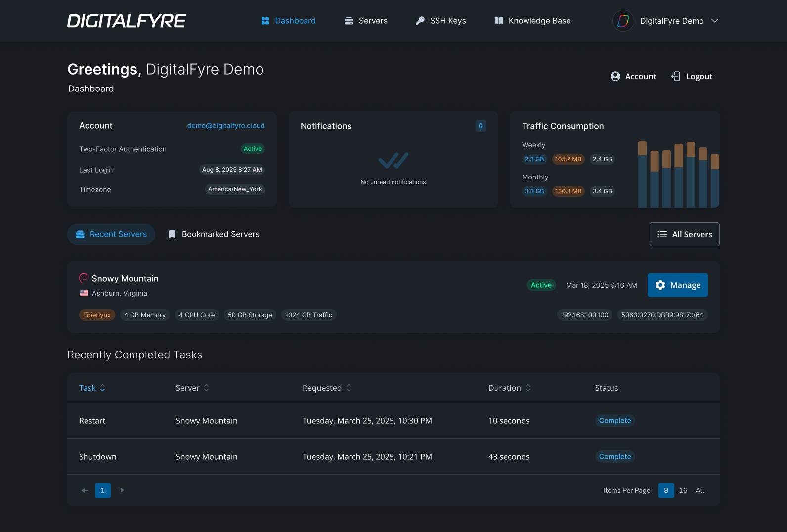This screenshot has width=787, height=532.
Task: Expand the DigitalFyre Demo user dropdown chevron
Action: (715, 21)
